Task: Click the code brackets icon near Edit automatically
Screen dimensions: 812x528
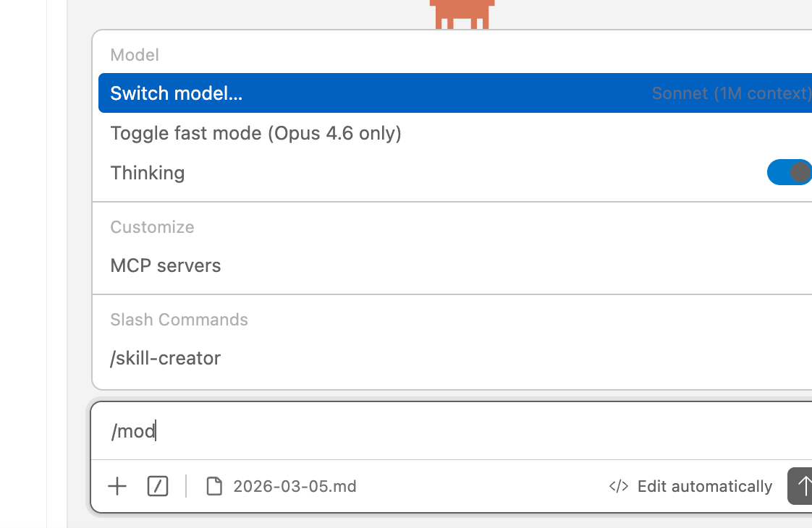Action: (x=619, y=486)
